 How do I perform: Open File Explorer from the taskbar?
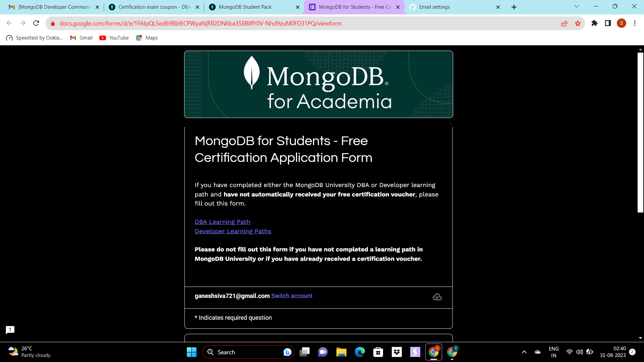point(341,352)
